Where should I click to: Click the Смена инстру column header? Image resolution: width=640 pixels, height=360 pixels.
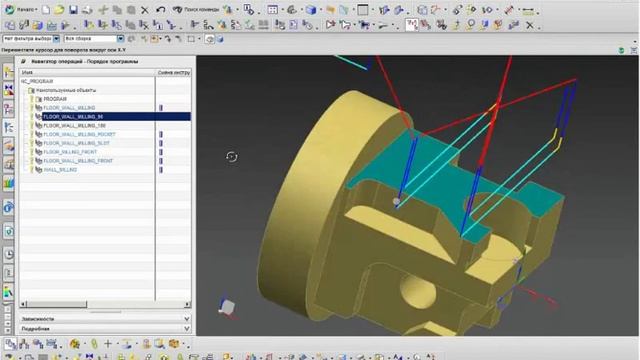pyautogui.click(x=173, y=72)
